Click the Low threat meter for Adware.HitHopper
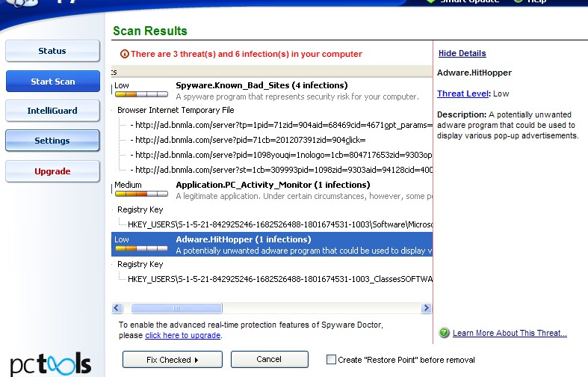The width and height of the screenshot is (588, 377). pyautogui.click(x=141, y=248)
